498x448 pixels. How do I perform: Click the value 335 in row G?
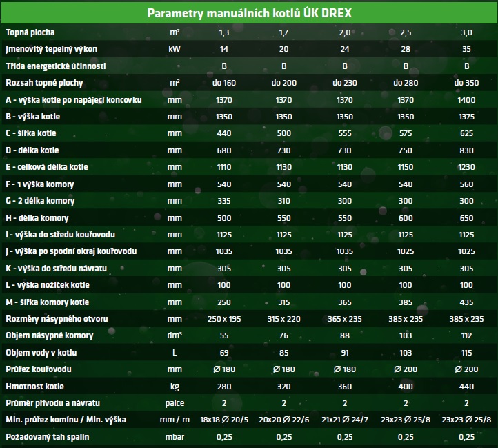pos(224,201)
